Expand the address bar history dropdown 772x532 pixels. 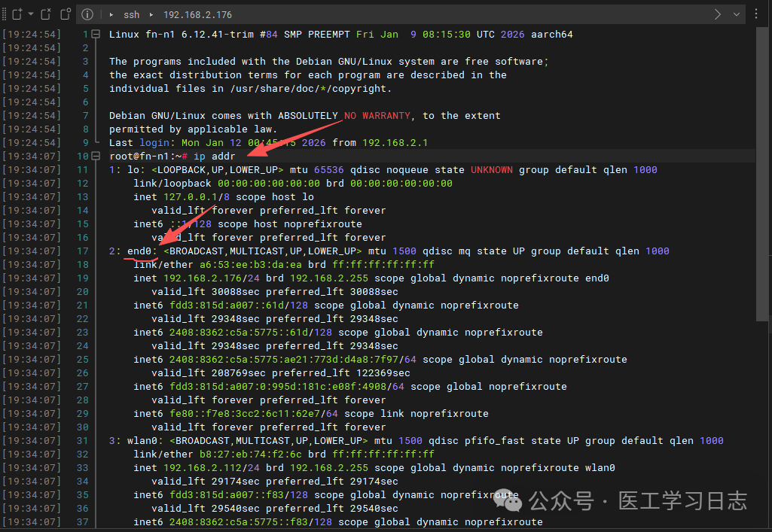click(736, 14)
